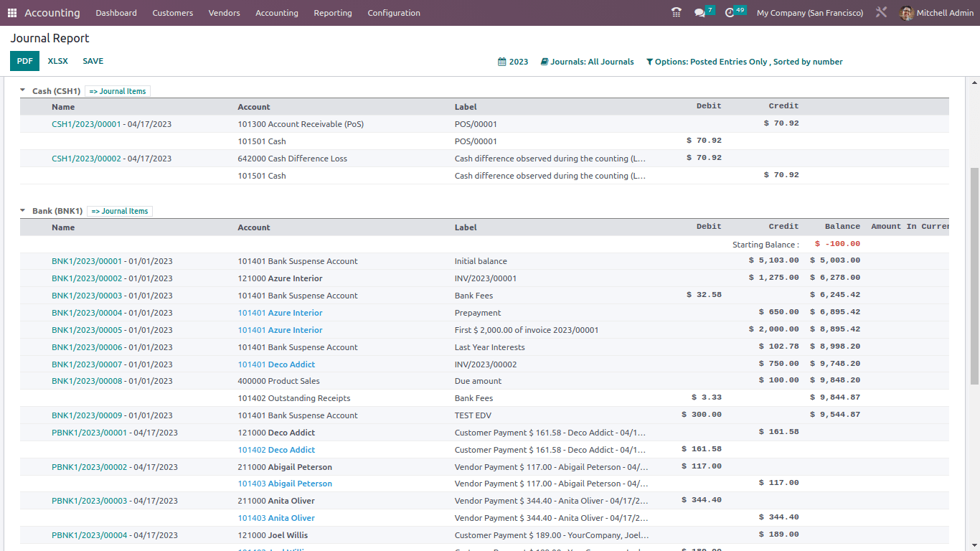This screenshot has height=551, width=980.
Task: Open entry BNK1/2023/00002
Action: pyautogui.click(x=87, y=278)
